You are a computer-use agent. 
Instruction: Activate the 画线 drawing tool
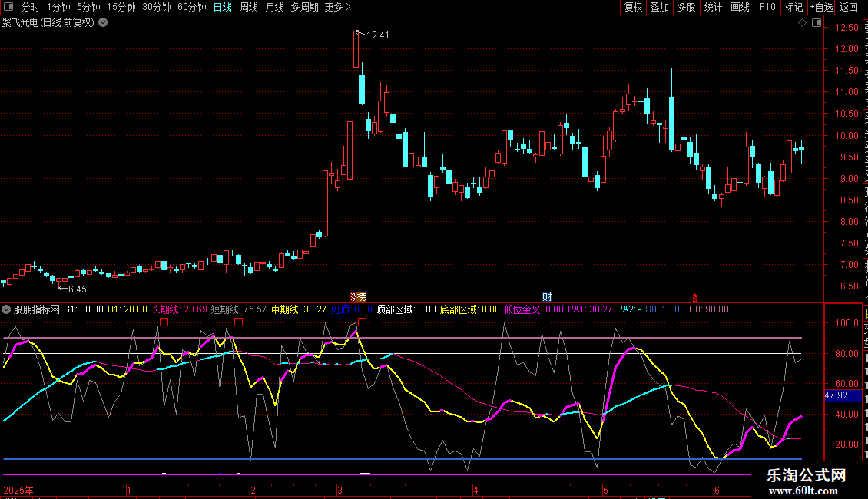pyautogui.click(x=740, y=7)
